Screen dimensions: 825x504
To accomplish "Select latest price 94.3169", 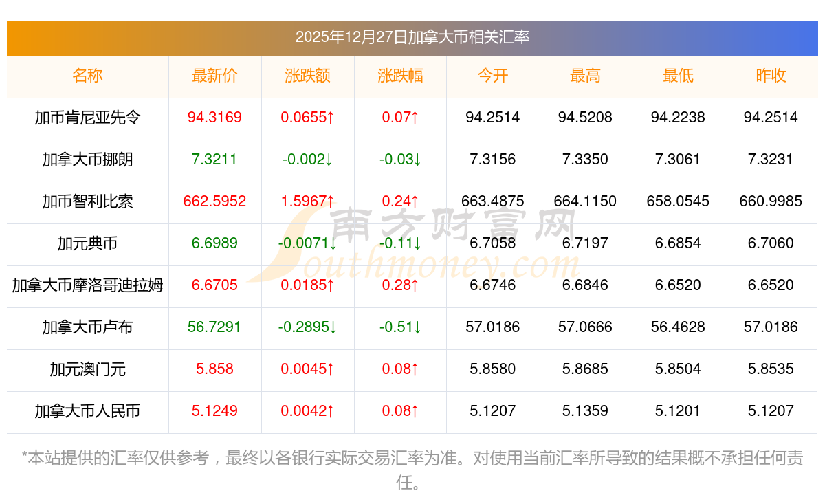I will 214,118.
